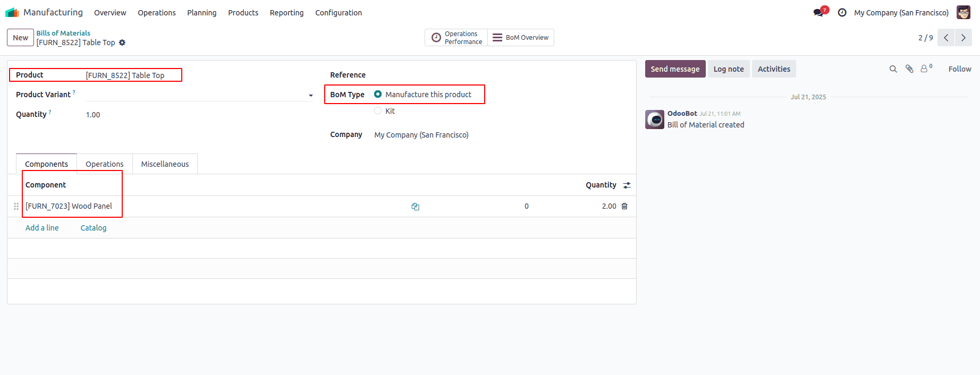Click the drag handle on Wood Panel row

pos(16,206)
